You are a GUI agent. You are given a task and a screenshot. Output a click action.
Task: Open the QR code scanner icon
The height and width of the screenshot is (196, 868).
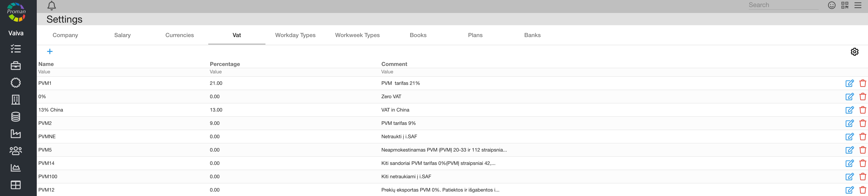tap(844, 5)
